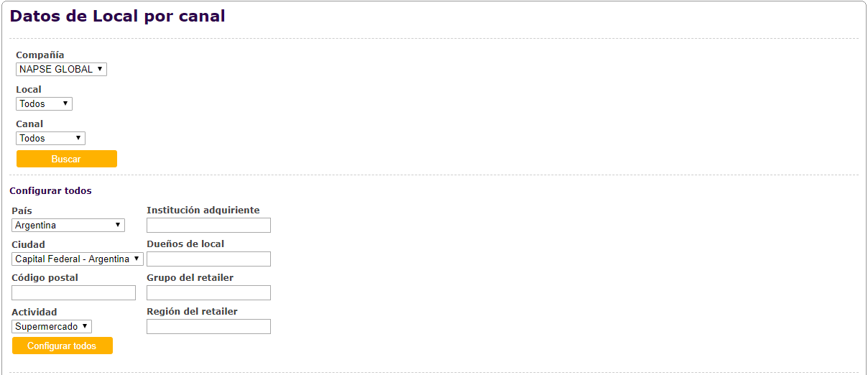Focus the Dueños de local input field
Image resolution: width=868 pixels, height=375 pixels.
(x=208, y=259)
